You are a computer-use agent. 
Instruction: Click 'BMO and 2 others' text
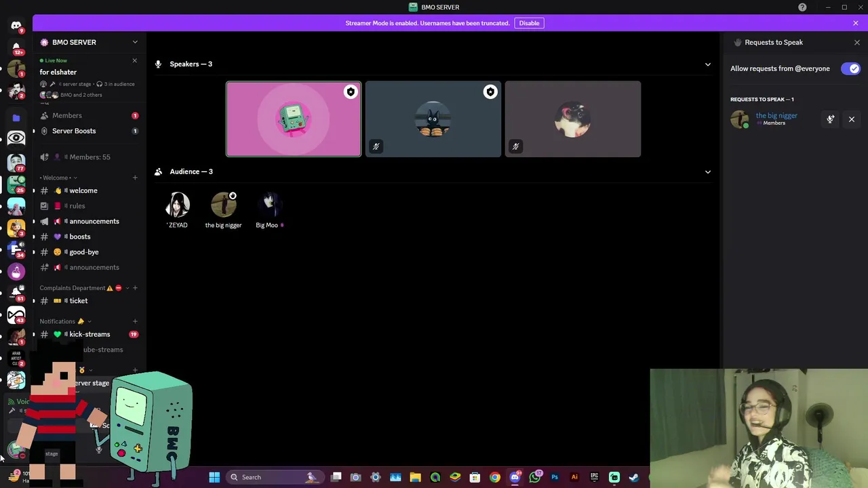point(81,95)
